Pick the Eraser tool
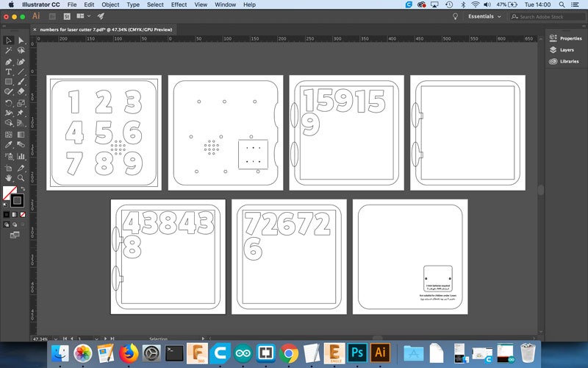The image size is (588, 368). coord(21,91)
